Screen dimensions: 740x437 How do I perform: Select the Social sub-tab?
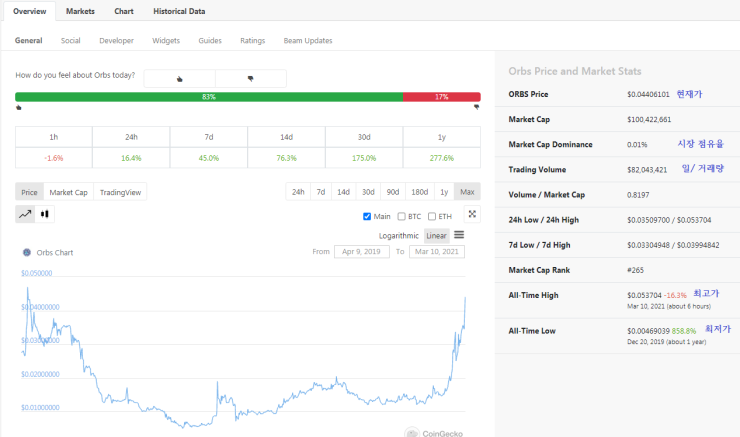[x=70, y=41]
